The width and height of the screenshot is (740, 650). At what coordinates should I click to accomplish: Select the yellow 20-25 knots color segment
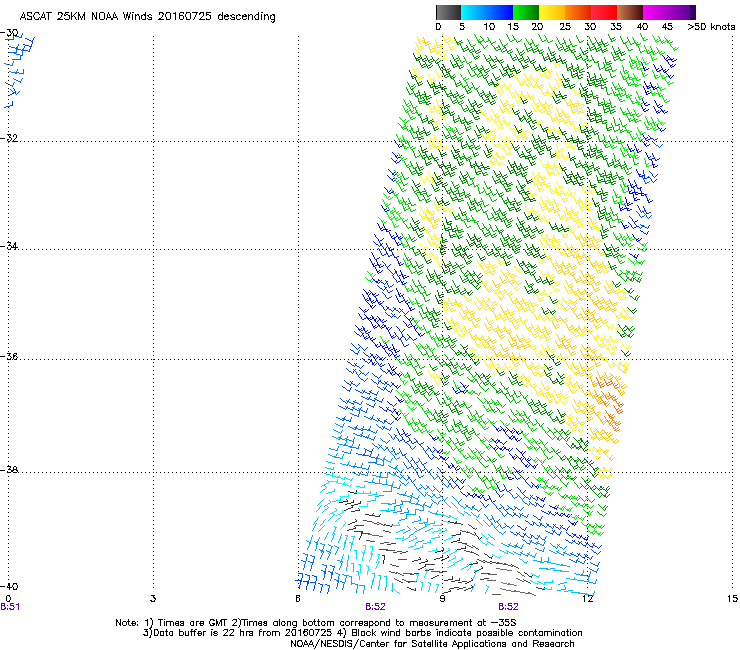pos(552,12)
